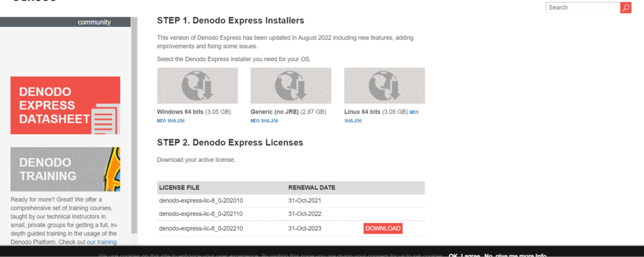Screen dimensions: 644x257
Task: Select the Linux 64 bits installer icon
Action: pos(384,86)
